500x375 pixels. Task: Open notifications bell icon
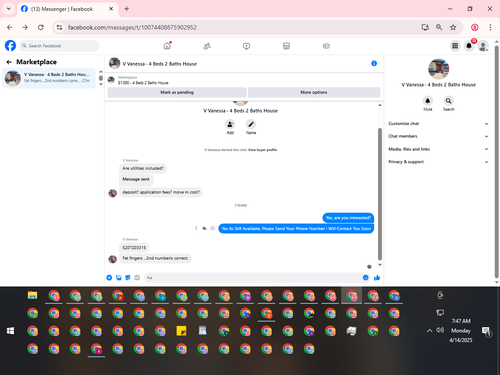click(469, 46)
